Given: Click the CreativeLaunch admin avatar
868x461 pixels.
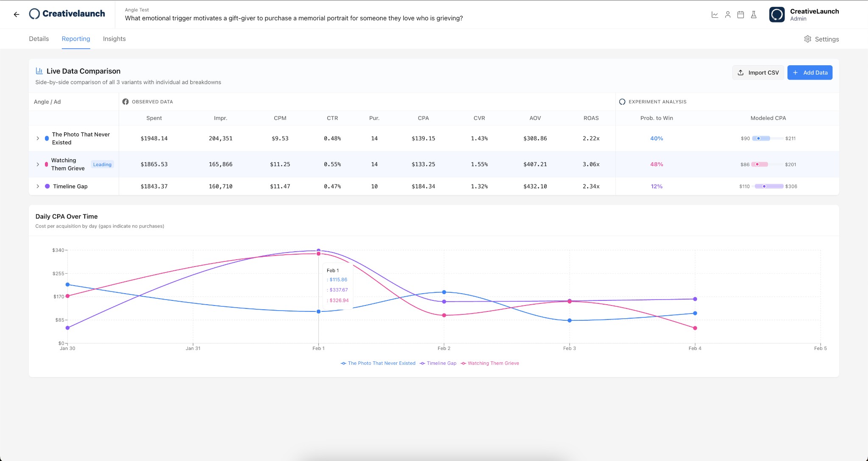Looking at the screenshot, I should click(x=777, y=14).
